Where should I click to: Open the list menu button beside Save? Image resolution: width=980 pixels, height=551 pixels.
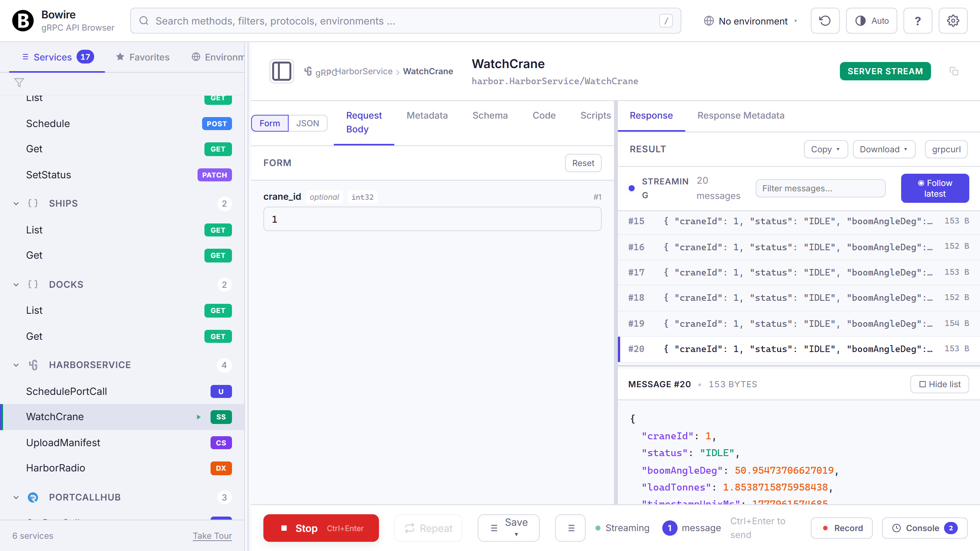[x=570, y=528]
